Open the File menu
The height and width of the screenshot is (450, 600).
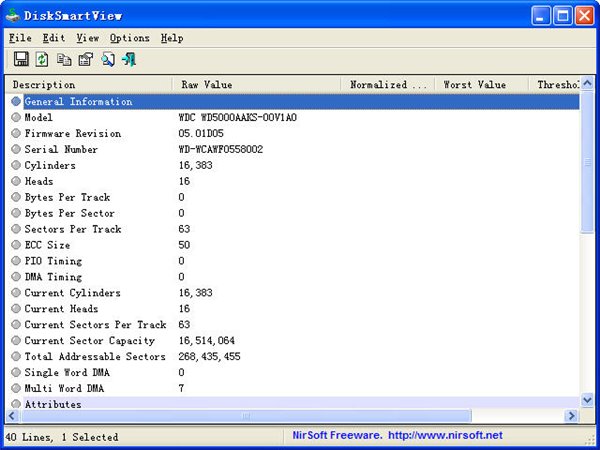click(20, 38)
